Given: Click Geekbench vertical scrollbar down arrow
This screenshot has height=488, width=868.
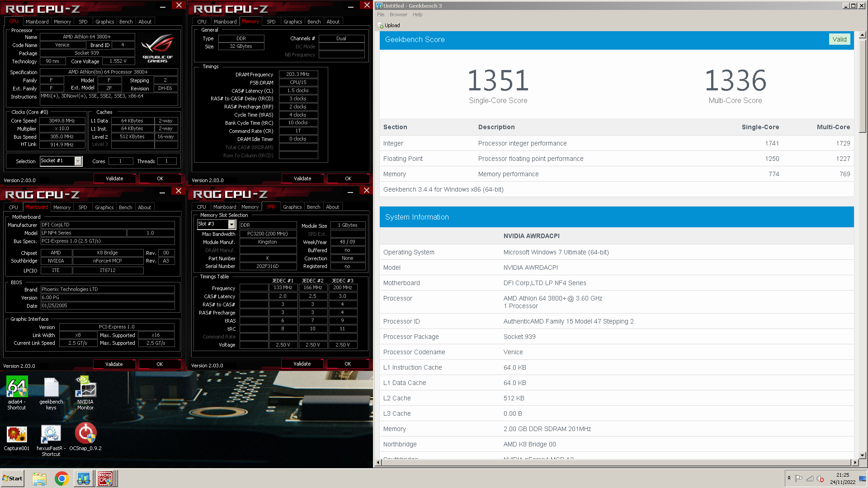Looking at the screenshot, I should coord(862,455).
